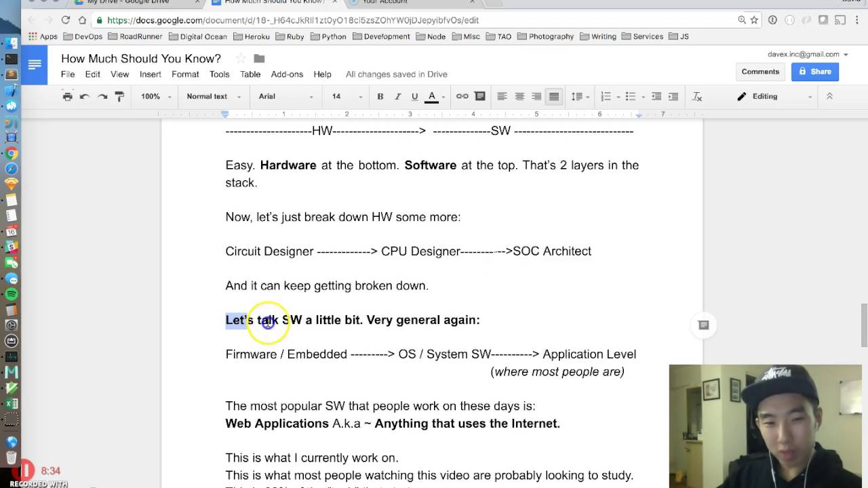The height and width of the screenshot is (488, 868).
Task: Open the Table menu
Action: pyautogui.click(x=250, y=74)
